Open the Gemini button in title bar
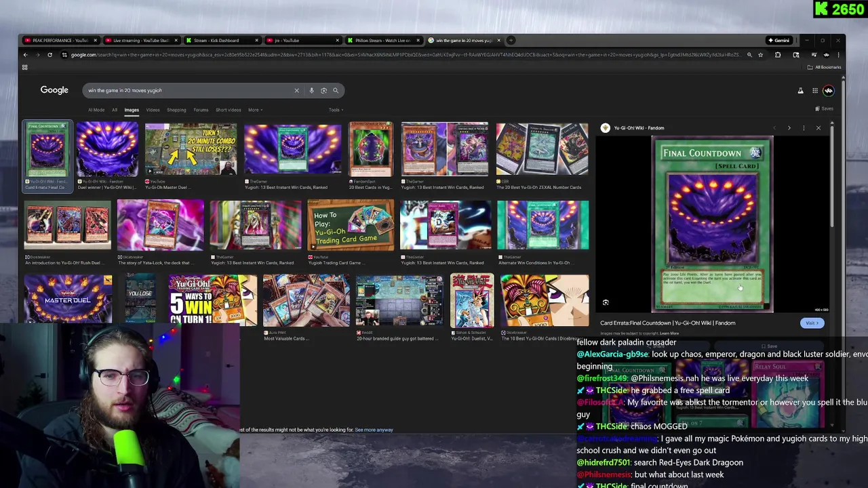The width and height of the screenshot is (868, 488). 778,40
